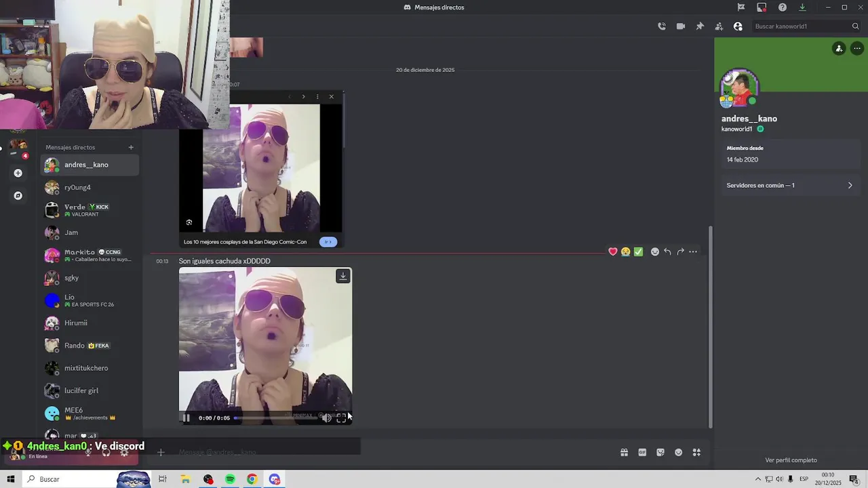This screenshot has width=868, height=488.
Task: Open Verde direct message
Action: 90,210
